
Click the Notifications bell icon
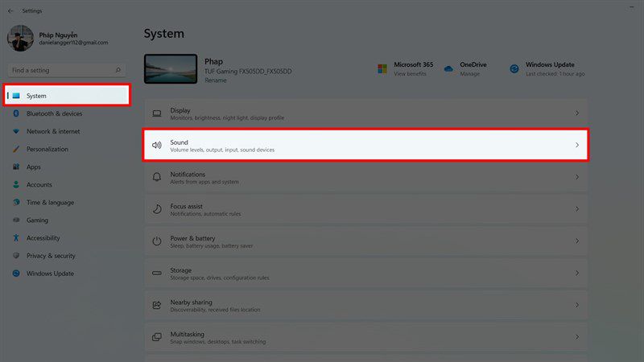[157, 177]
